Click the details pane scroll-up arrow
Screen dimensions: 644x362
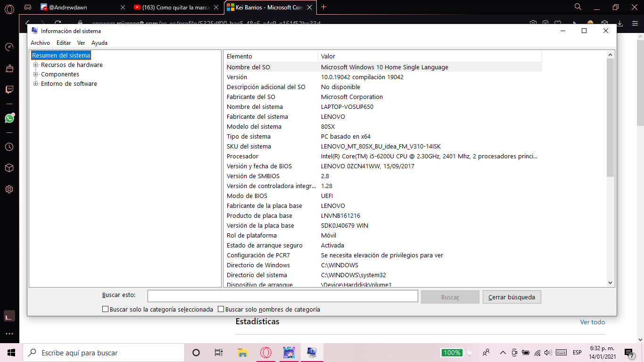pyautogui.click(x=611, y=55)
